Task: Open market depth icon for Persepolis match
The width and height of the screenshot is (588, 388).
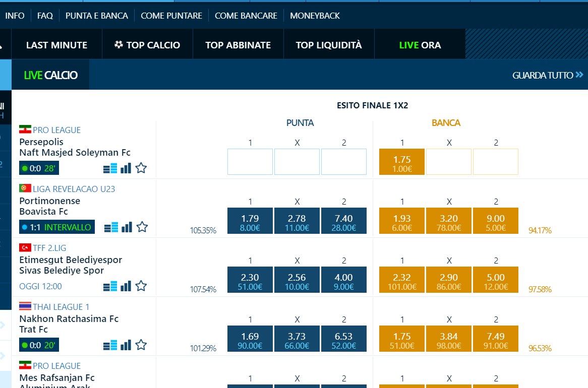Action: coord(110,168)
